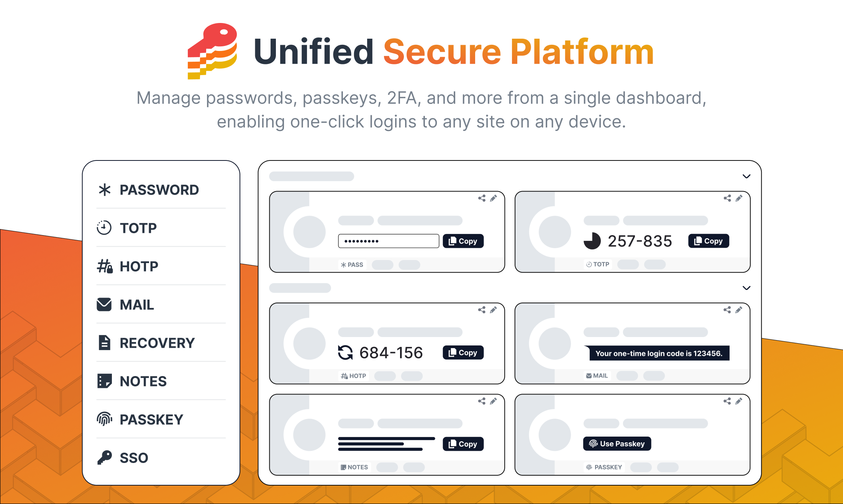Click the TOTP countdown timer icon
843x504 pixels.
(592, 241)
